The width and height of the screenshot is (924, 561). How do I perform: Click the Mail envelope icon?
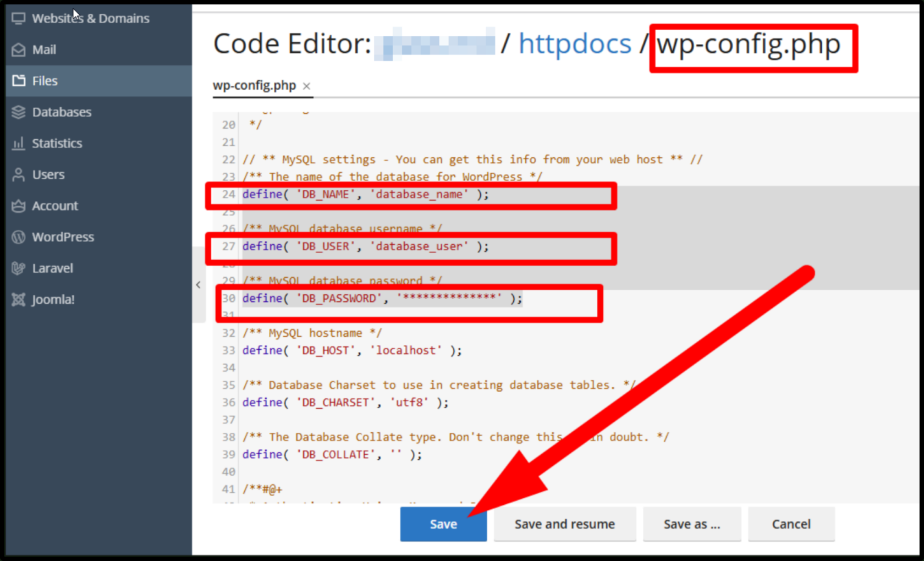coord(19,50)
